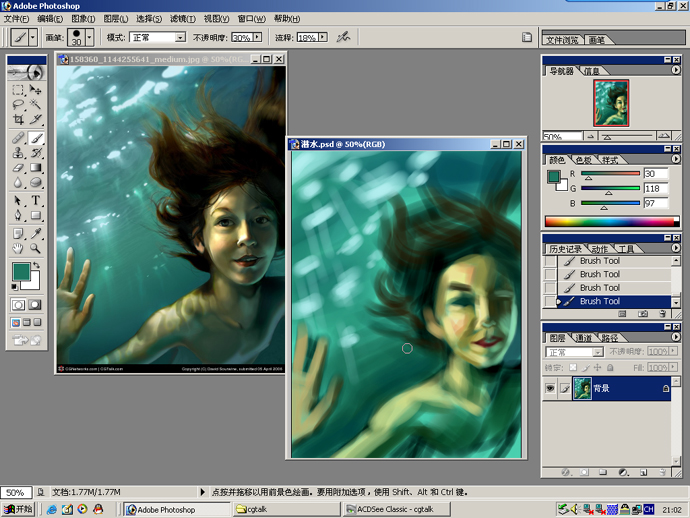
Task: Click the foreground color swatch in toolbox
Action: coord(21,271)
